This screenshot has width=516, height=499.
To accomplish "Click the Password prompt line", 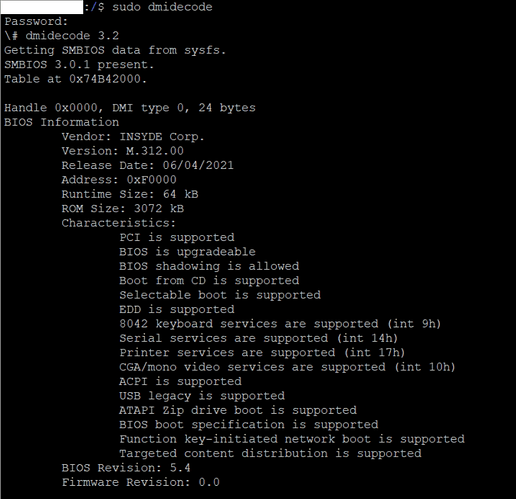I will 36,21.
